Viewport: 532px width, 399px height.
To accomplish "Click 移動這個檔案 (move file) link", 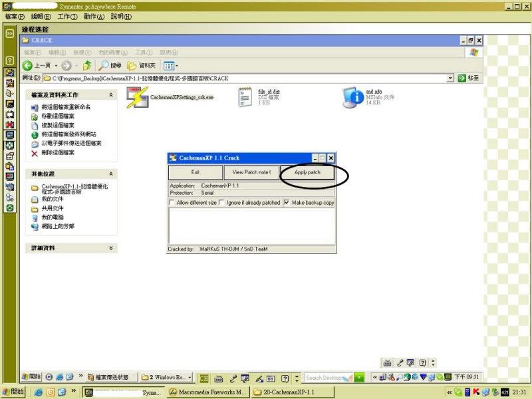I will pos(58,116).
